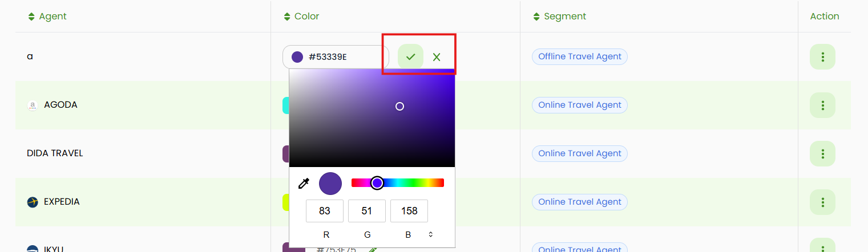
Task: Pick a shade in the saturation gradient area
Action: 372,118
